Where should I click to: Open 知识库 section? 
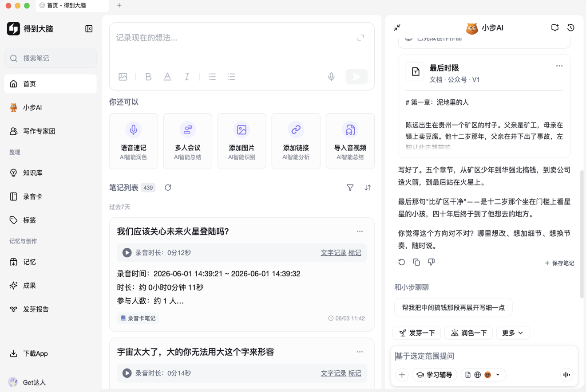tap(50, 172)
